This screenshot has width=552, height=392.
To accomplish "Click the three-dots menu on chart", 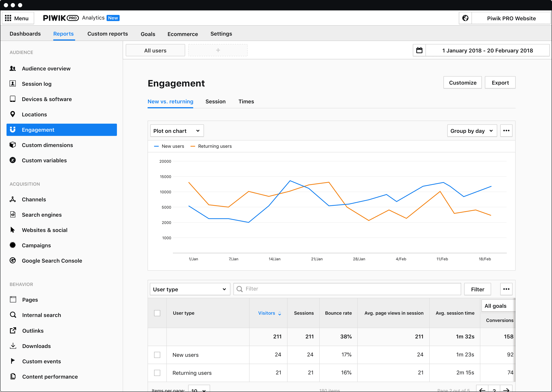I will 506,130.
